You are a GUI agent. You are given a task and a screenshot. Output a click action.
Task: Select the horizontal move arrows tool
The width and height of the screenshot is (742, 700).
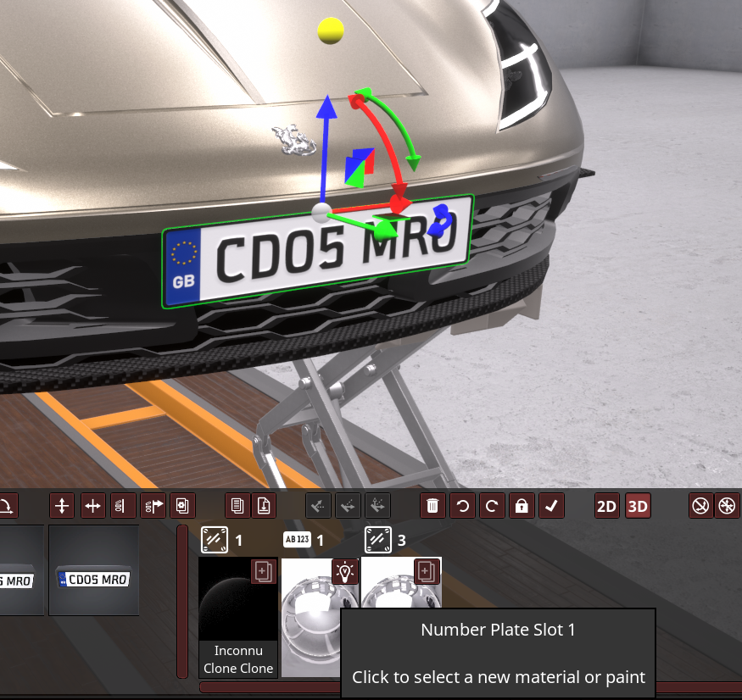coord(92,506)
